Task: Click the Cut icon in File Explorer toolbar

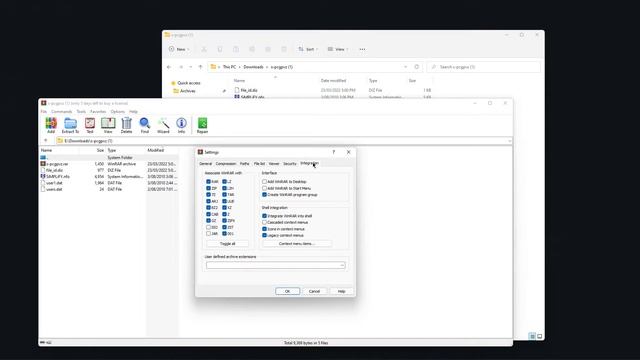Action: (x=204, y=49)
